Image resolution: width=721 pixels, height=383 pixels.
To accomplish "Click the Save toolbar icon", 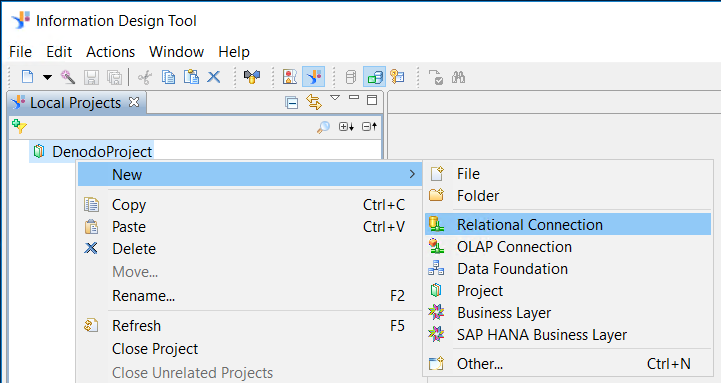I will pos(91,77).
